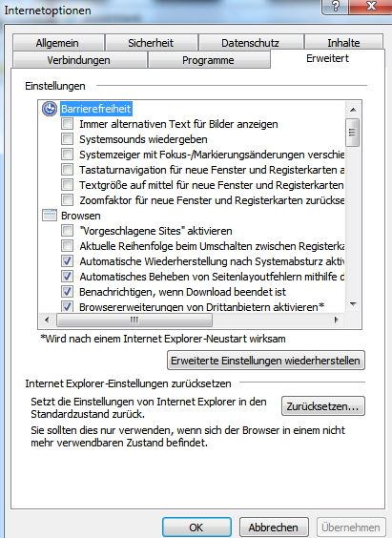Select the Barrierefreiheit category heading
Image resolution: width=392 pixels, height=538 pixels.
click(x=96, y=109)
